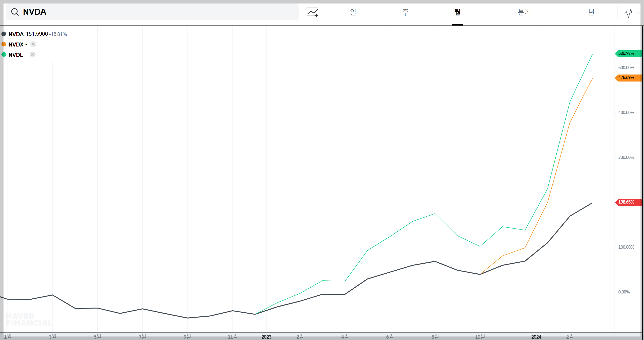Remove NVDX comparison with its X
This screenshot has width=644, height=340.
click(33, 44)
